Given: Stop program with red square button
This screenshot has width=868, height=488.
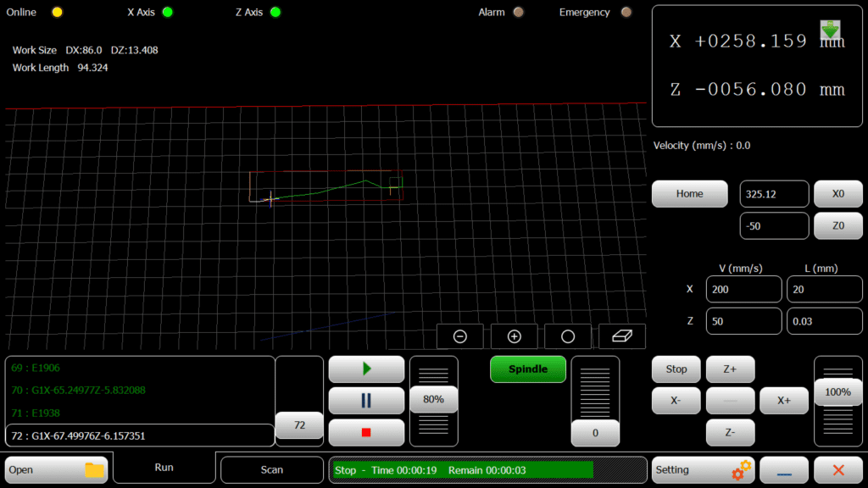Looking at the screenshot, I should [366, 432].
